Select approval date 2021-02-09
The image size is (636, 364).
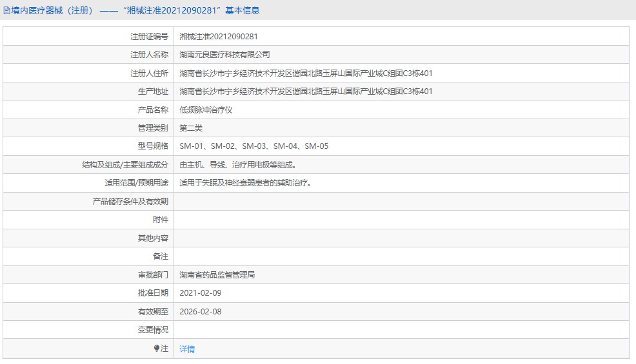click(201, 293)
